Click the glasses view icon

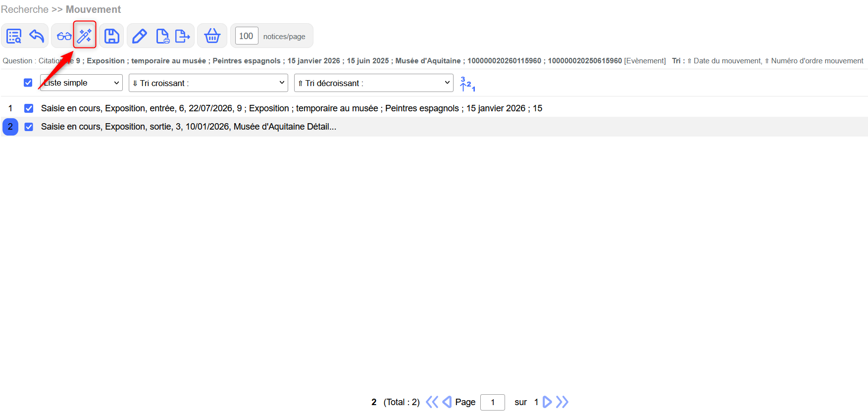click(64, 36)
